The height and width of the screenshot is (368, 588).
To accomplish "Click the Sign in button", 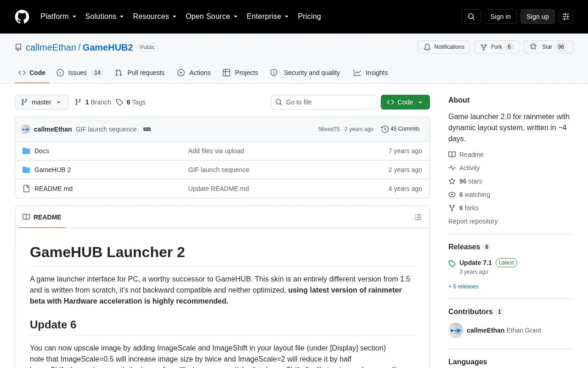I will pyautogui.click(x=500, y=17).
